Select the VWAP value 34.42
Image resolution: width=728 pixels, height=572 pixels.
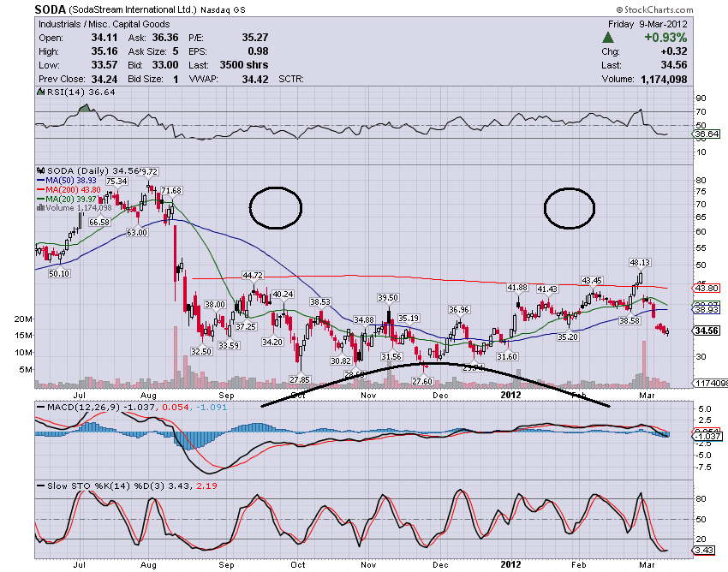pos(255,79)
